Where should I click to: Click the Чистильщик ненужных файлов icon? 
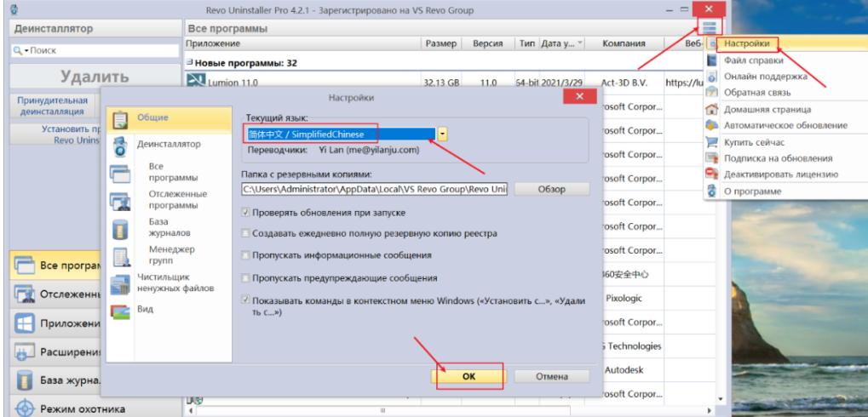[x=120, y=284]
